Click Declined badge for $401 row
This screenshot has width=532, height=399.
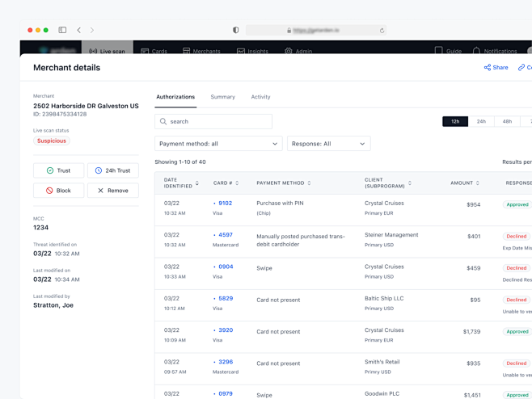click(x=517, y=237)
